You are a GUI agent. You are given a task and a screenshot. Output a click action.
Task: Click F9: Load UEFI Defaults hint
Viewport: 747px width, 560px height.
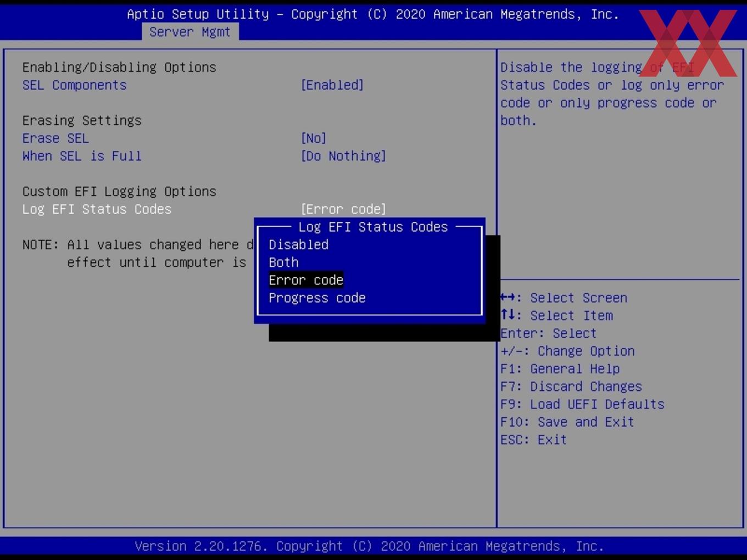click(x=583, y=404)
